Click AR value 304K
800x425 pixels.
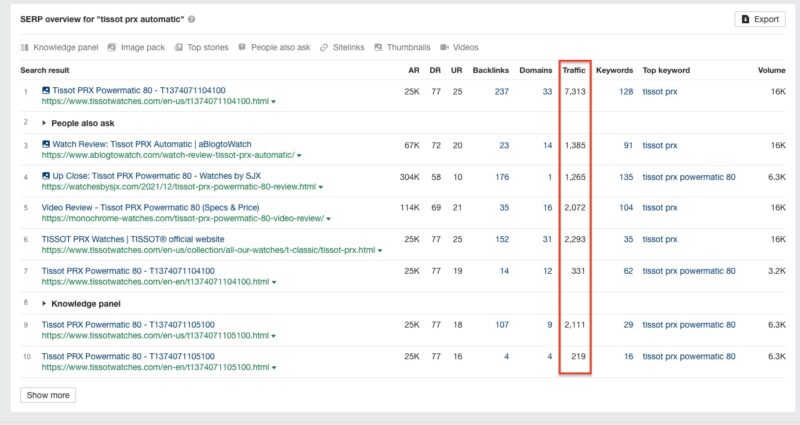pyautogui.click(x=410, y=177)
